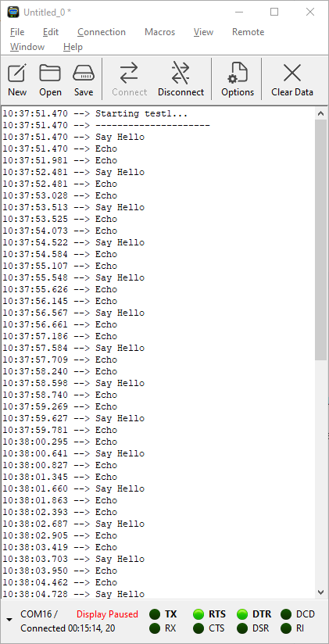Viewport: 329px width, 644px height.
Task: Open the Options settings icon
Action: pos(238,73)
